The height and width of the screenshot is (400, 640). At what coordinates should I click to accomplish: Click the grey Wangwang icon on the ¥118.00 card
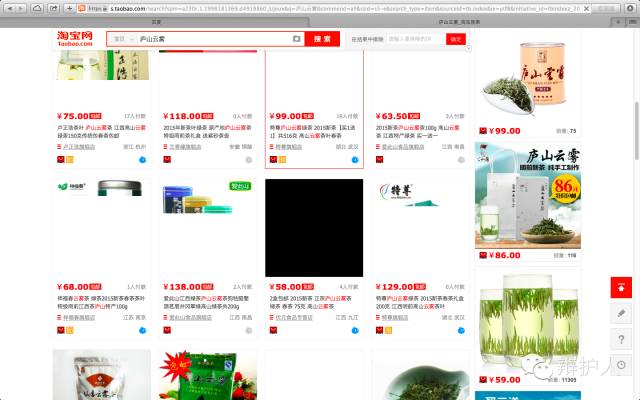click(x=249, y=160)
